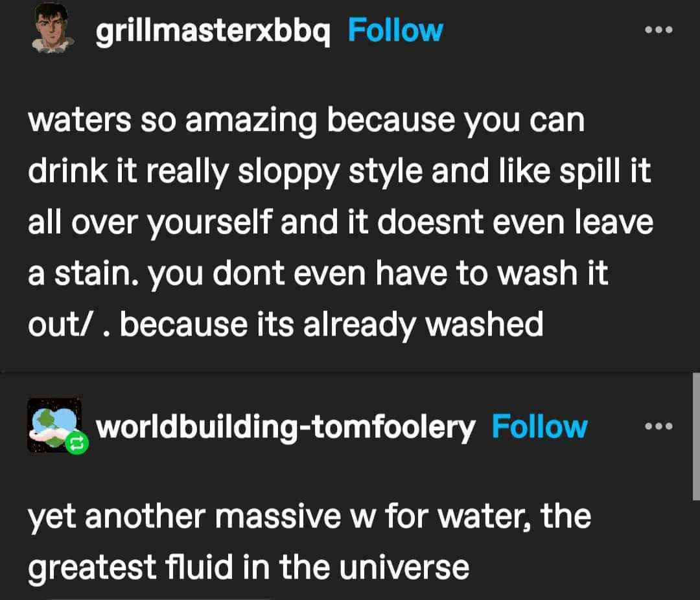The image size is (700, 600).
Task: Click the line "yet another massive w for water"
Action: tap(309, 518)
